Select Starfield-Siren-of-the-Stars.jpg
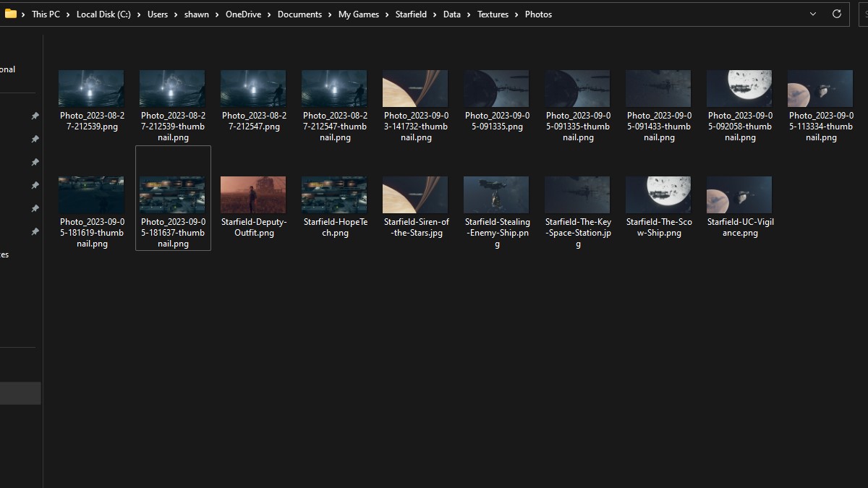The width and height of the screenshot is (868, 488). click(x=415, y=194)
